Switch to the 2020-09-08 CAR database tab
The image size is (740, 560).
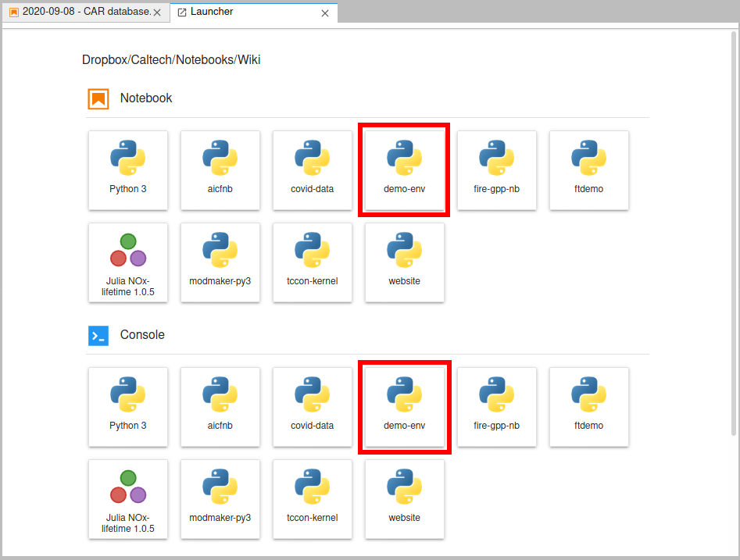point(87,12)
